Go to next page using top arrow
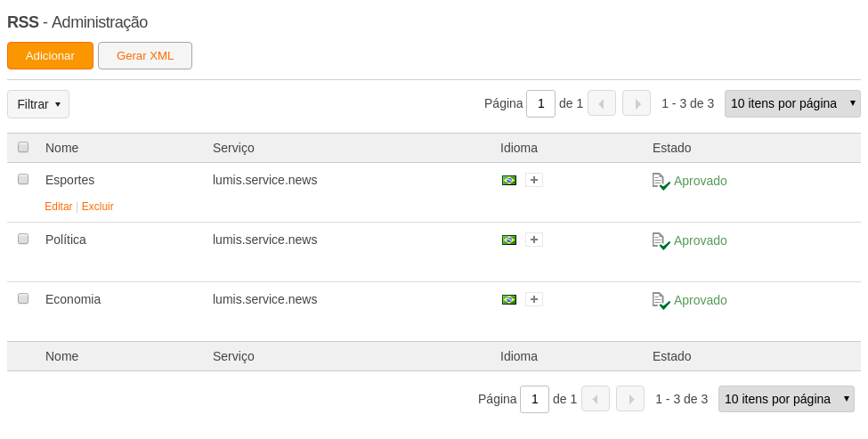The image size is (868, 439). pos(637,103)
